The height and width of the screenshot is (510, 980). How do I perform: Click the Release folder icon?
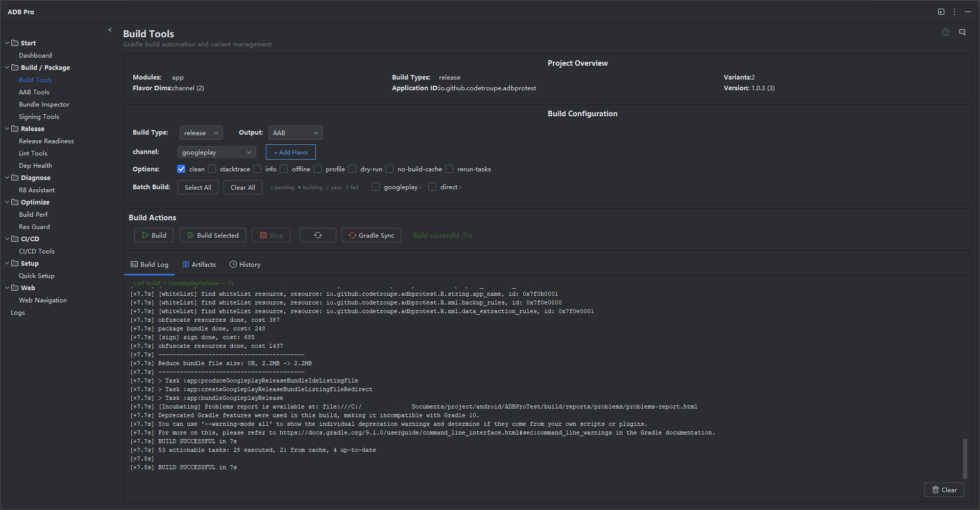15,129
